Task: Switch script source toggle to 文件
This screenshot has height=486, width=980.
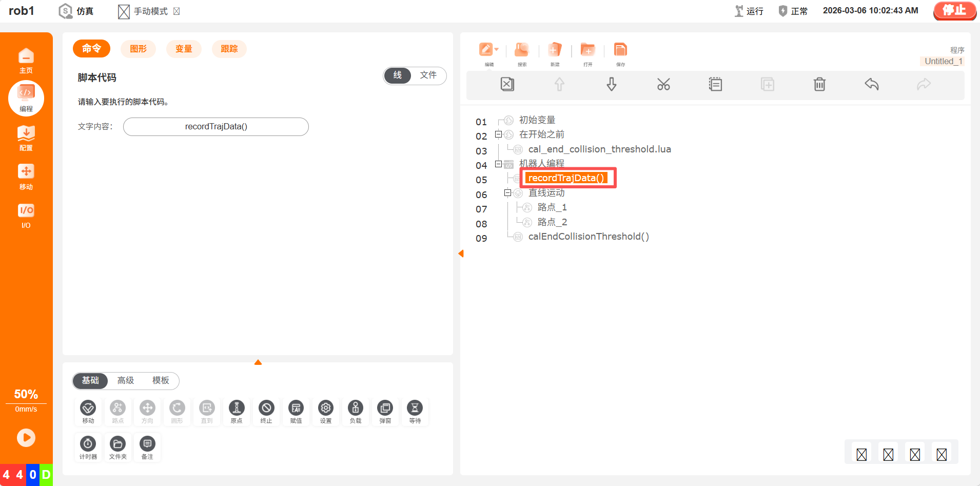Action: [428, 75]
